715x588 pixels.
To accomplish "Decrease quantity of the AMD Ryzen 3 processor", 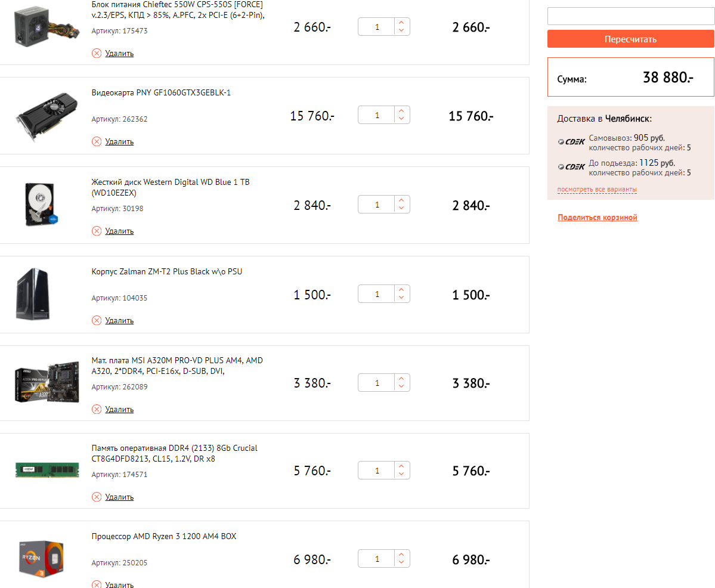I will coord(401,562).
